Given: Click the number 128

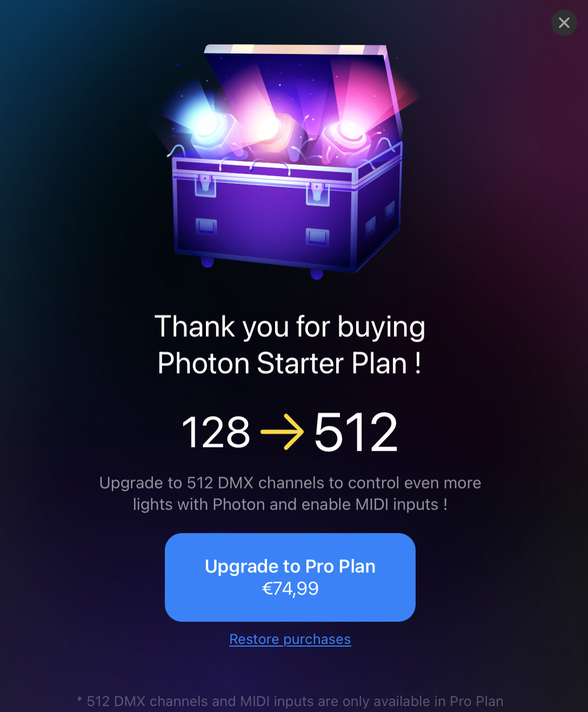Looking at the screenshot, I should [216, 432].
